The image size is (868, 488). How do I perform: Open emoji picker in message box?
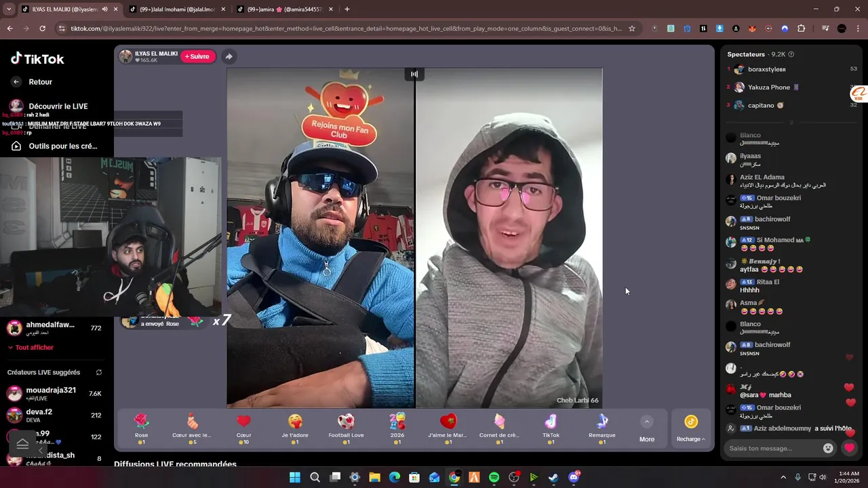coord(828,448)
